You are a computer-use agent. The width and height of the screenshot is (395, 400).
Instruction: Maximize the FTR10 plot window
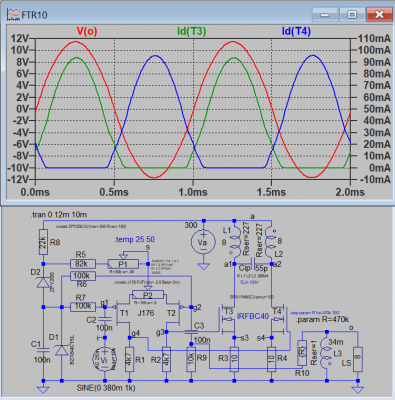click(x=352, y=15)
